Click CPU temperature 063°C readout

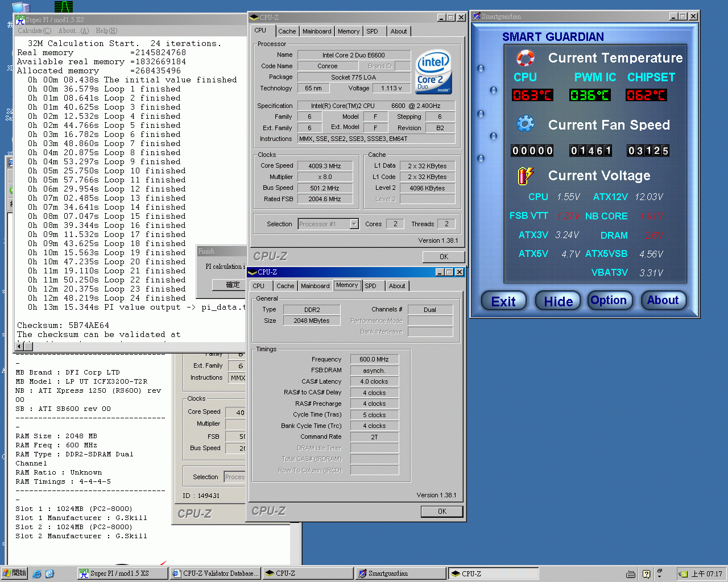tap(532, 95)
